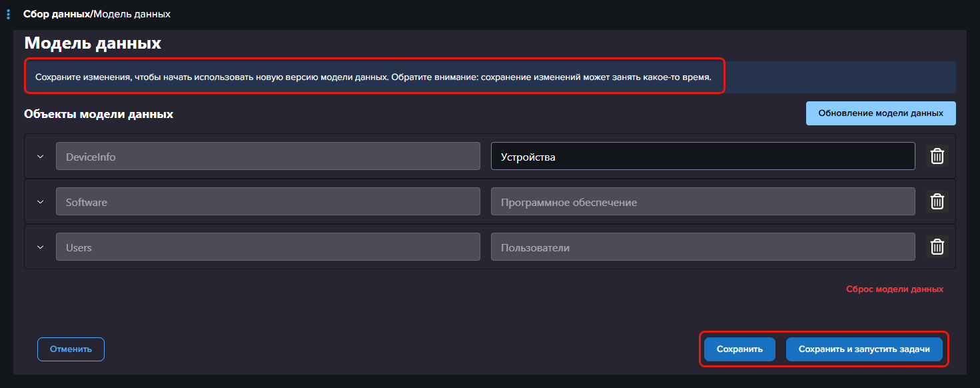Click the 'Обновление модели данных' button
Viewport: 980px width, 388px height.
click(880, 113)
